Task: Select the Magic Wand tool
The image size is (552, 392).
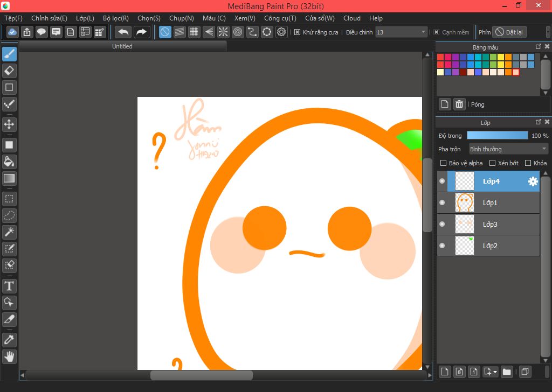Action: [9, 232]
